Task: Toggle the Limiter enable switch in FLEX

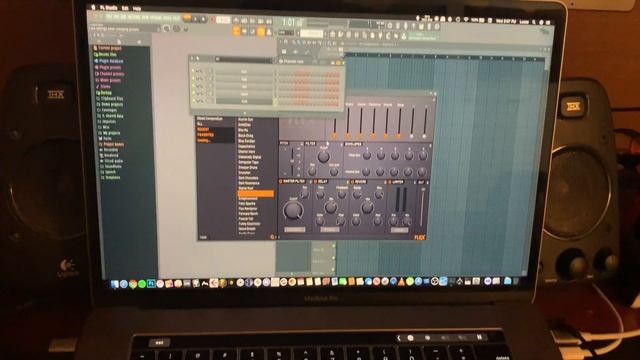Action: [389, 182]
